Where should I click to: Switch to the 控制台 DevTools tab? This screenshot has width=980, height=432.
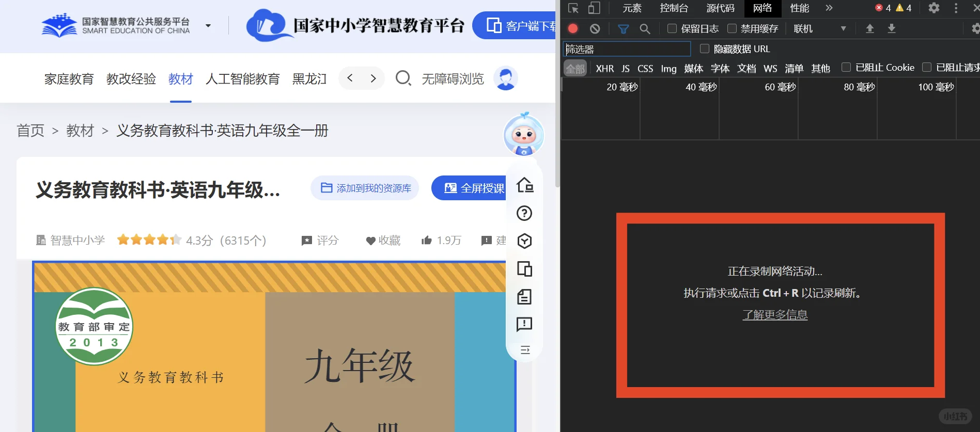(x=674, y=8)
